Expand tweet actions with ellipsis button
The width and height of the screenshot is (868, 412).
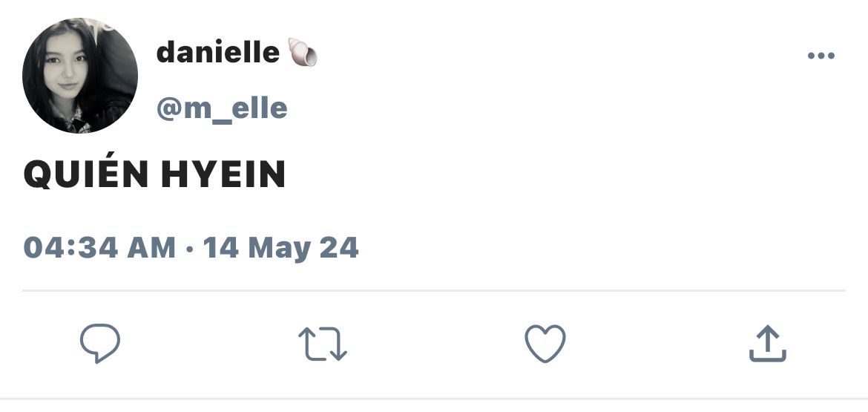(821, 56)
